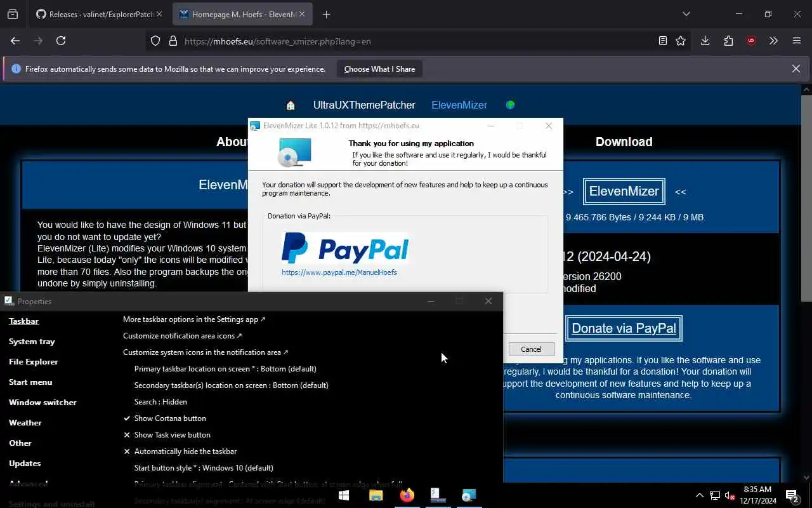Open Firefox application hamburger menu
The image size is (812, 508).
coord(797,41)
